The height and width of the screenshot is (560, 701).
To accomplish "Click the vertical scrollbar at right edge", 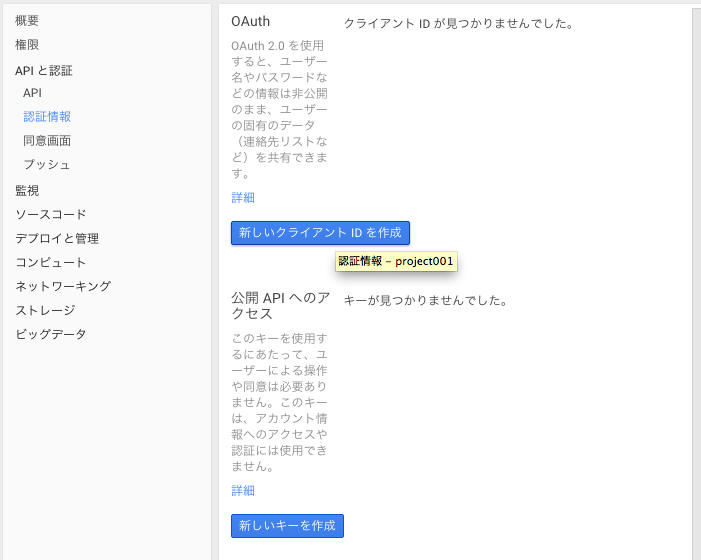I will click(696, 280).
